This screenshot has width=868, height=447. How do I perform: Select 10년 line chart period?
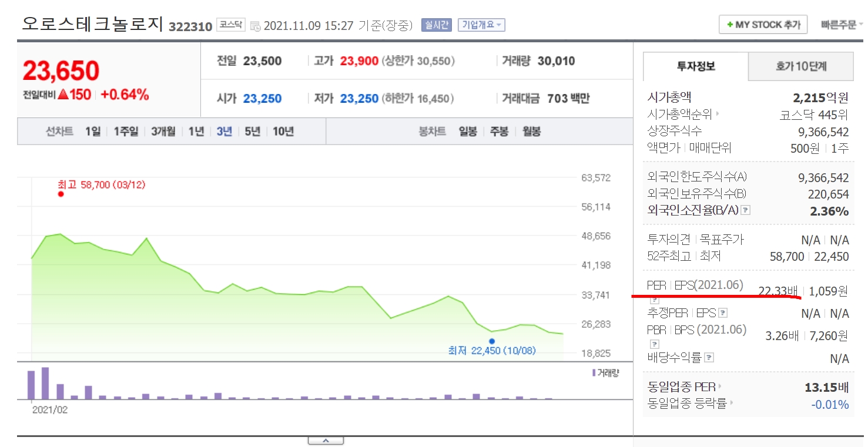[x=283, y=132]
